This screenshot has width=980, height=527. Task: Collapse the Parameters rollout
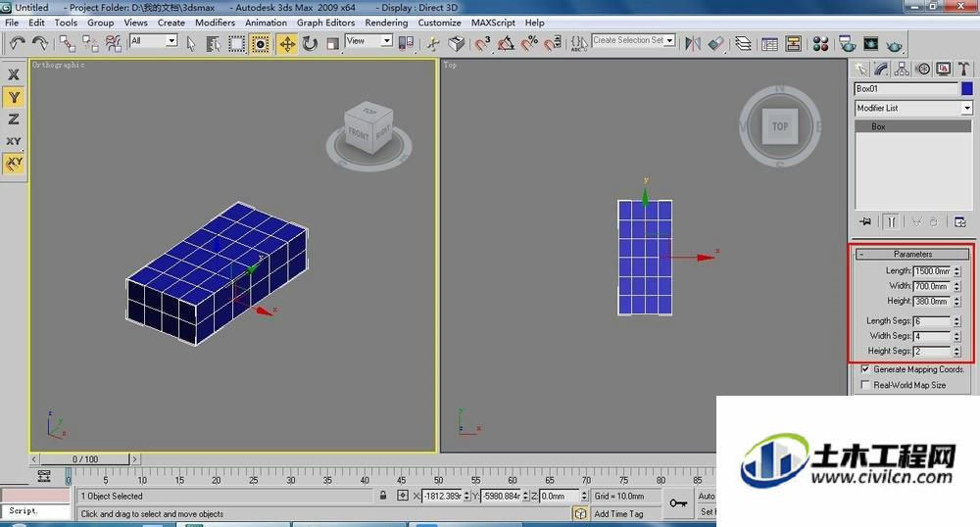[x=913, y=254]
